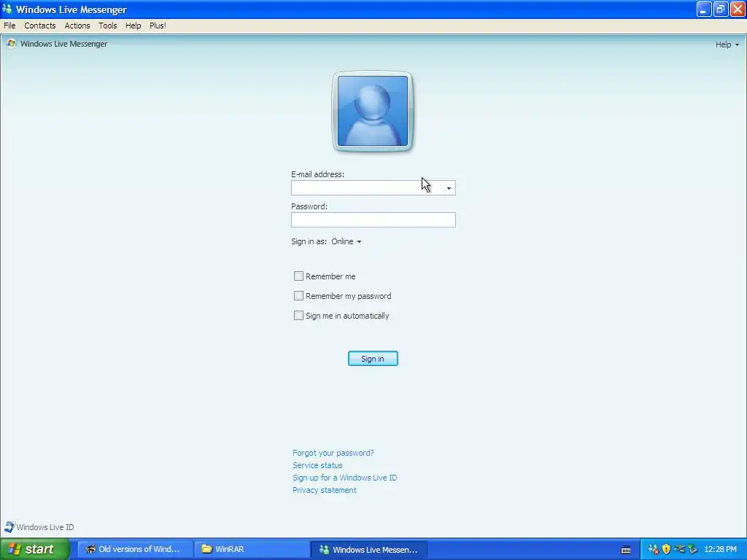
Task: Click the Messenger icon in the title bar
Action: point(7,9)
